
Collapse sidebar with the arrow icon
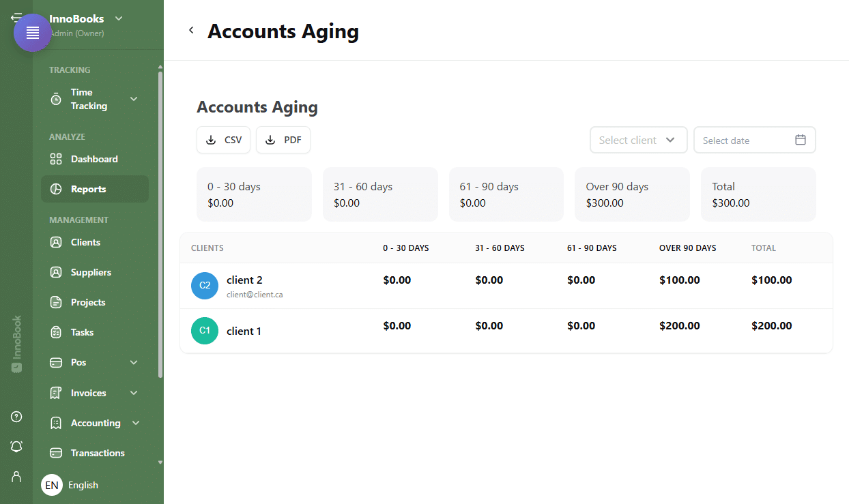[15, 17]
